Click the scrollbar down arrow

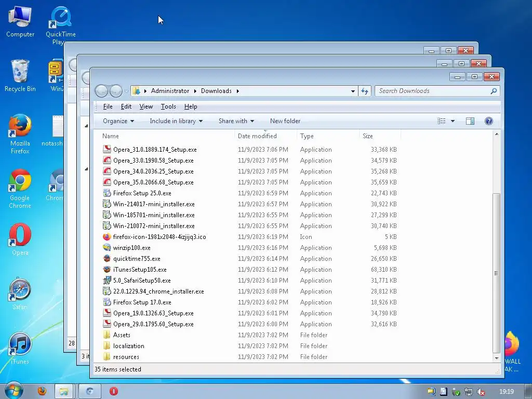(496, 358)
